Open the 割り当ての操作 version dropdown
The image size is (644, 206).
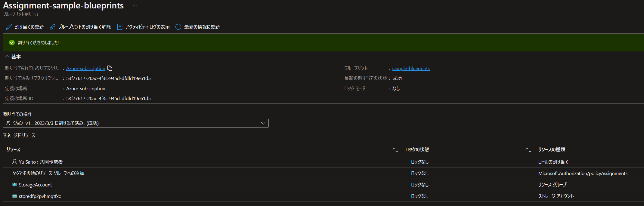coord(136,123)
